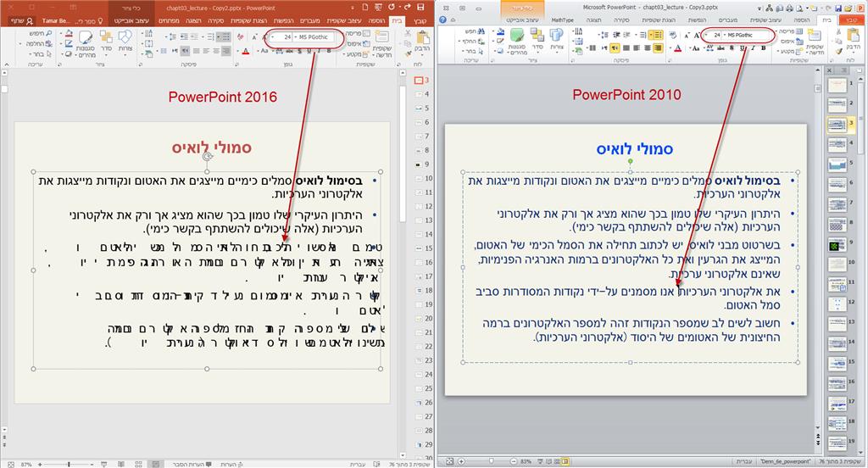This screenshot has height=468, width=868.
Task: Toggle highlighted bullets button in PowerPoint 2010
Action: (x=658, y=35)
